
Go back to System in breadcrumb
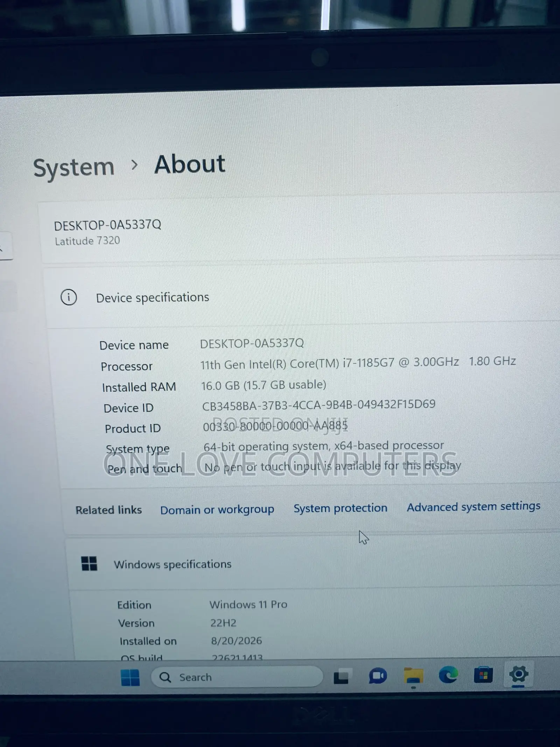pos(74,168)
